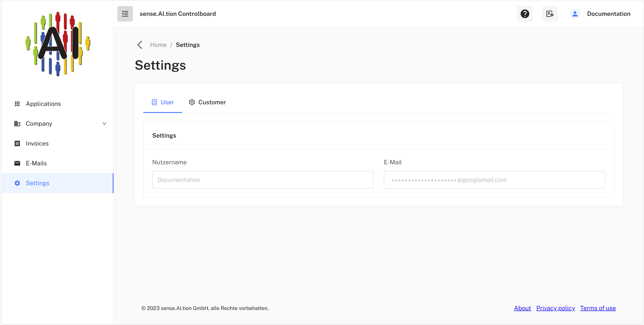The height and width of the screenshot is (325, 644).
Task: Click the sense.AI.tion AI logo
Action: pos(58,44)
